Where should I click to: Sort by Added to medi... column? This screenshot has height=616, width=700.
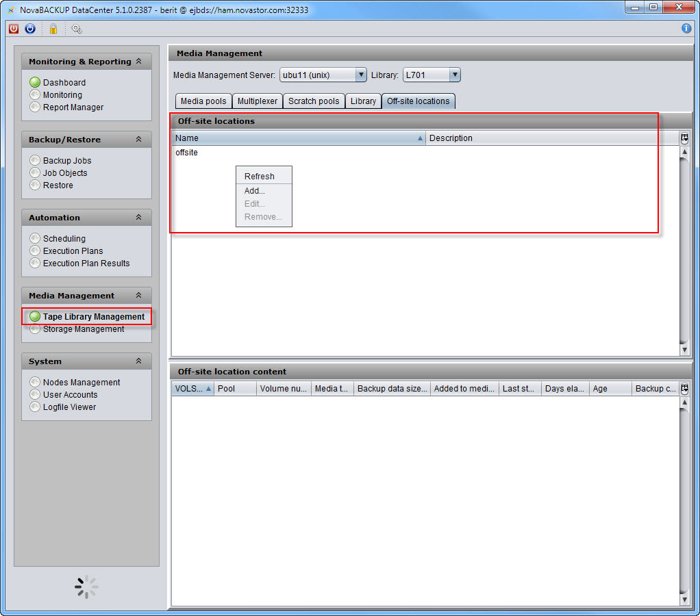pyautogui.click(x=465, y=389)
